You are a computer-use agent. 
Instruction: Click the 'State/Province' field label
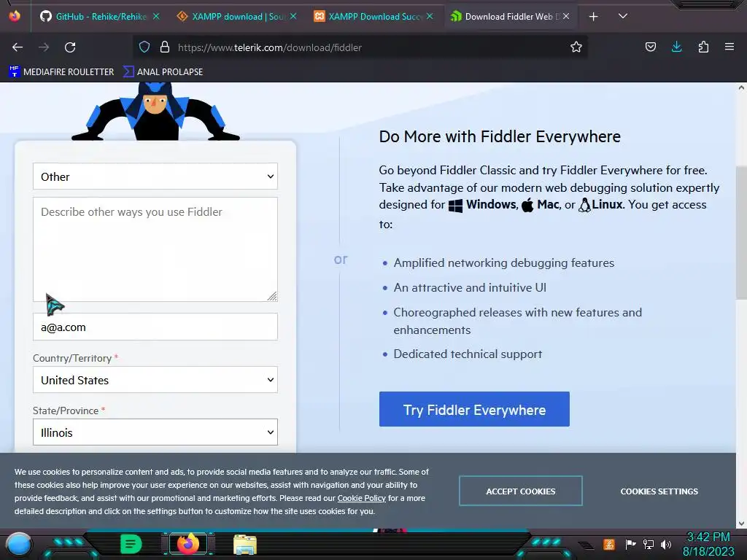pos(65,411)
